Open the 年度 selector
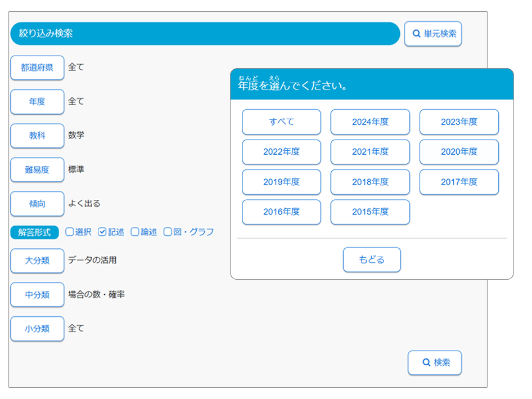 (x=37, y=102)
